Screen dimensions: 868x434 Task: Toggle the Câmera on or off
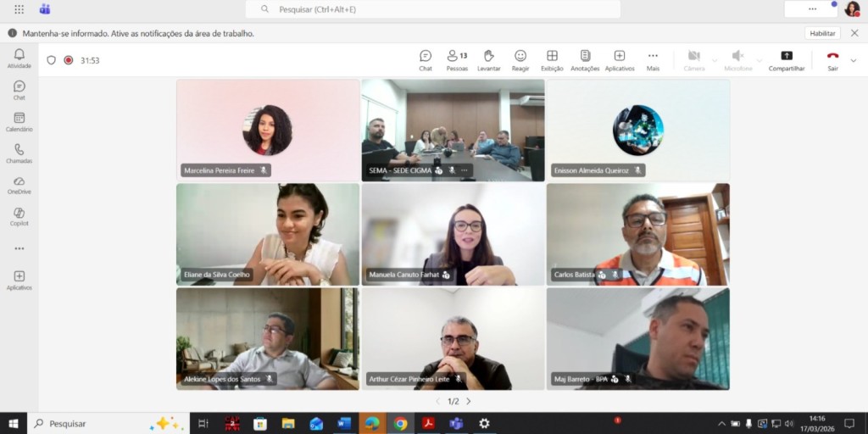point(693,60)
